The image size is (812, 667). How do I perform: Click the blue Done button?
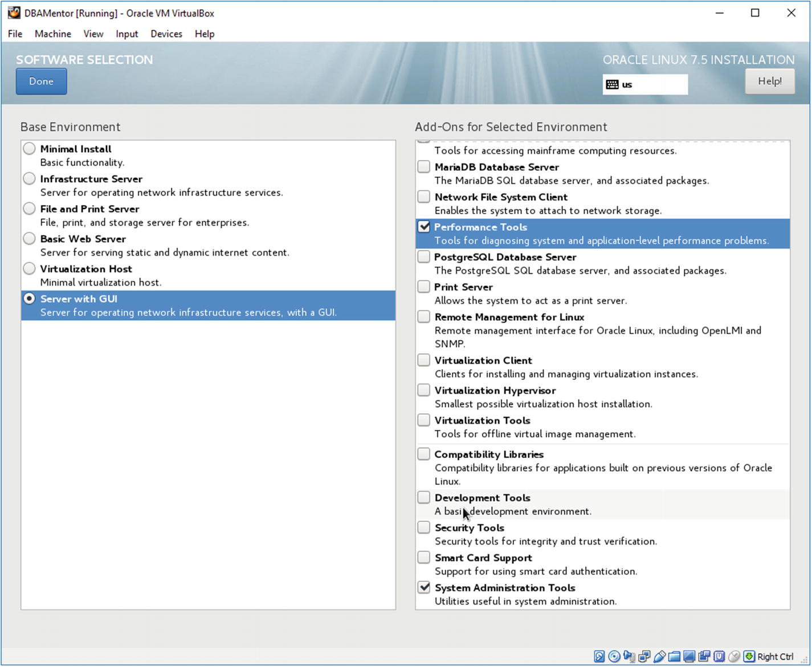click(x=42, y=81)
